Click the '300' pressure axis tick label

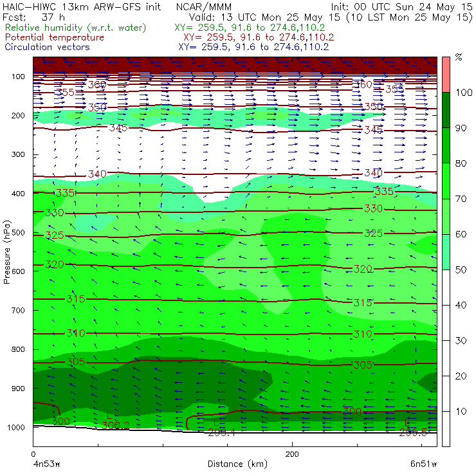pyautogui.click(x=18, y=154)
